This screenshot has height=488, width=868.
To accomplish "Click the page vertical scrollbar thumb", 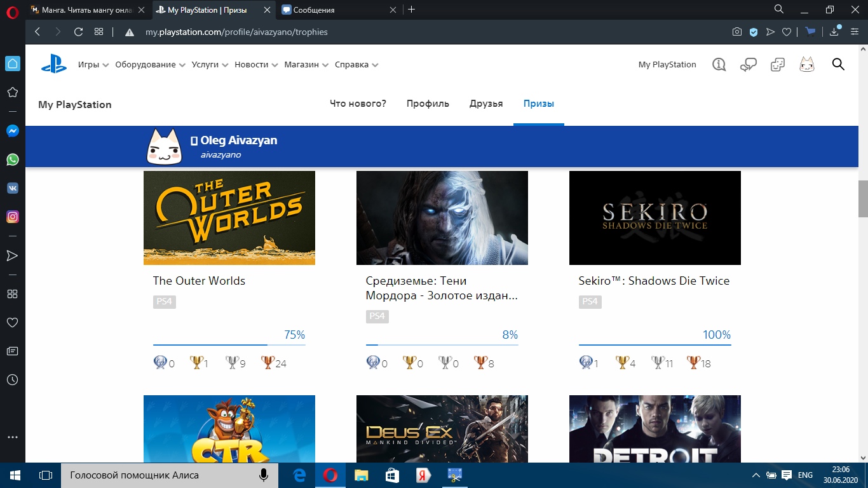I will pyautogui.click(x=863, y=199).
